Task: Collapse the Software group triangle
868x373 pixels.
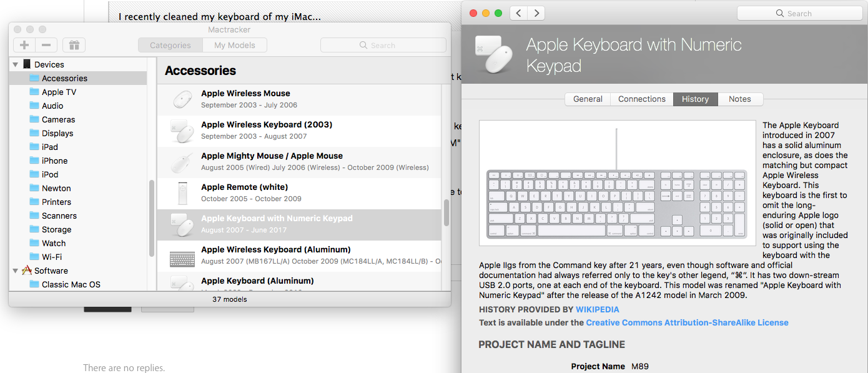Action: [x=16, y=271]
